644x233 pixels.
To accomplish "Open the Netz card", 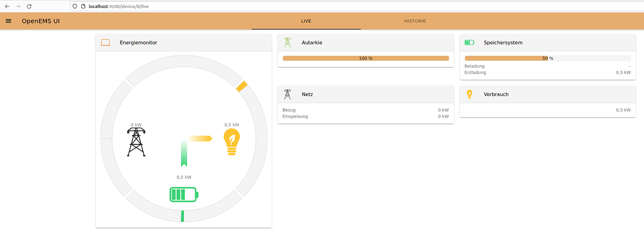I will coord(365,104).
